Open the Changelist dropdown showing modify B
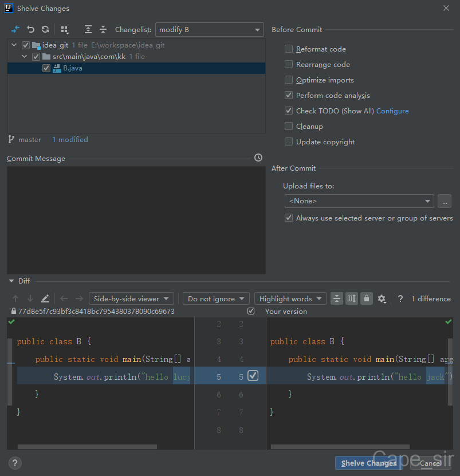 click(210, 29)
